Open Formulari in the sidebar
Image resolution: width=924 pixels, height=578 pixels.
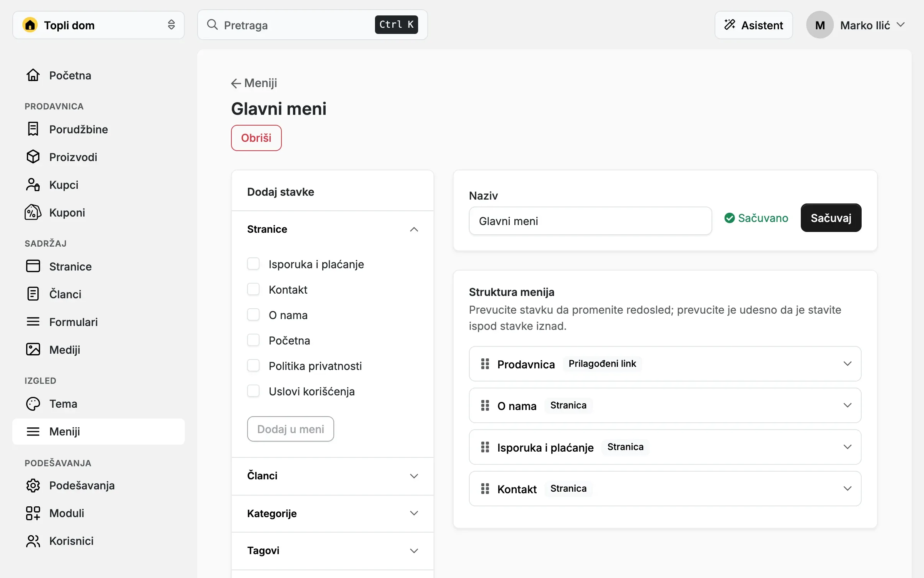[99, 322]
